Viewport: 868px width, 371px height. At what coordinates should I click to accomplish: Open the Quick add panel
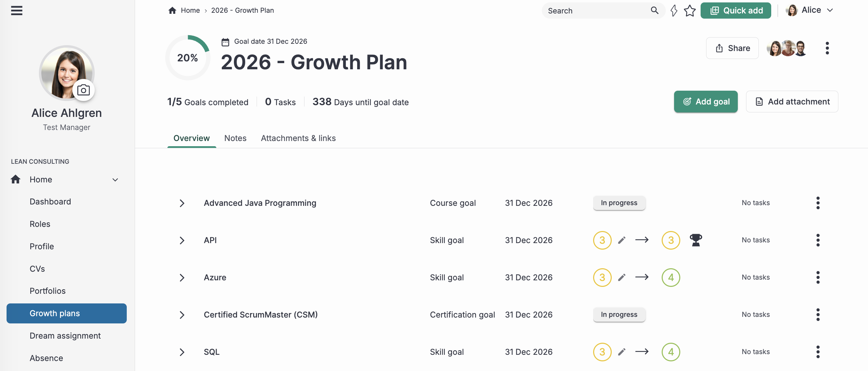[x=736, y=10]
